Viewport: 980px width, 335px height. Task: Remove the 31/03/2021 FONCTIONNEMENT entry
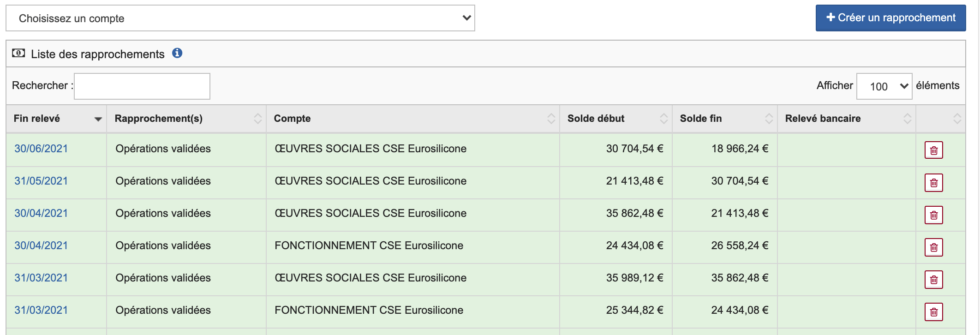tap(933, 312)
